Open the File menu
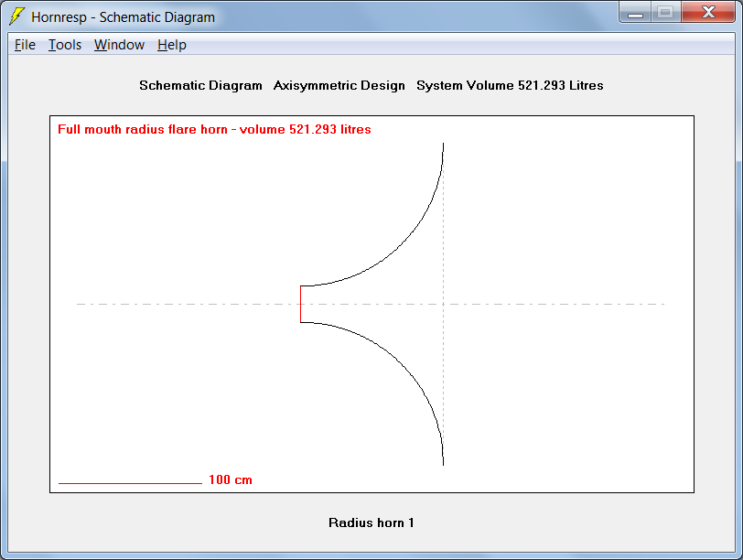Screen dimensions: 743x560 pos(25,45)
